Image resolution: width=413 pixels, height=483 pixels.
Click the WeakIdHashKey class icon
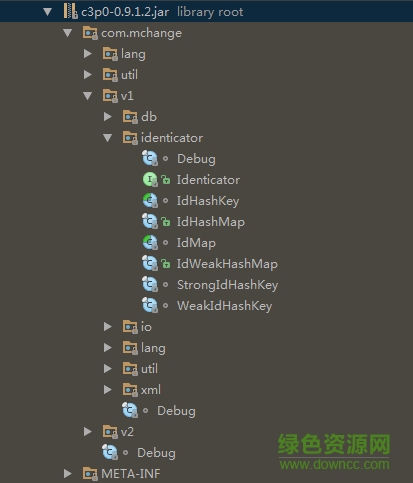pos(150,306)
